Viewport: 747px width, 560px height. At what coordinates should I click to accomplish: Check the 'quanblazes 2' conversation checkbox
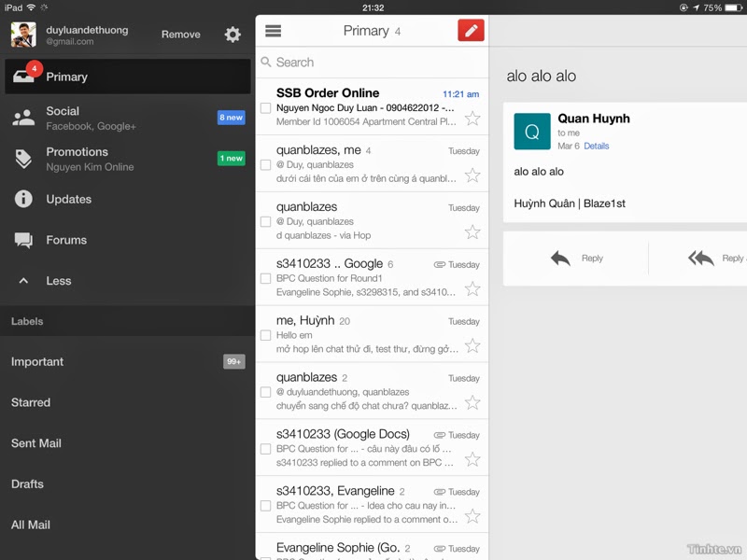click(266, 392)
